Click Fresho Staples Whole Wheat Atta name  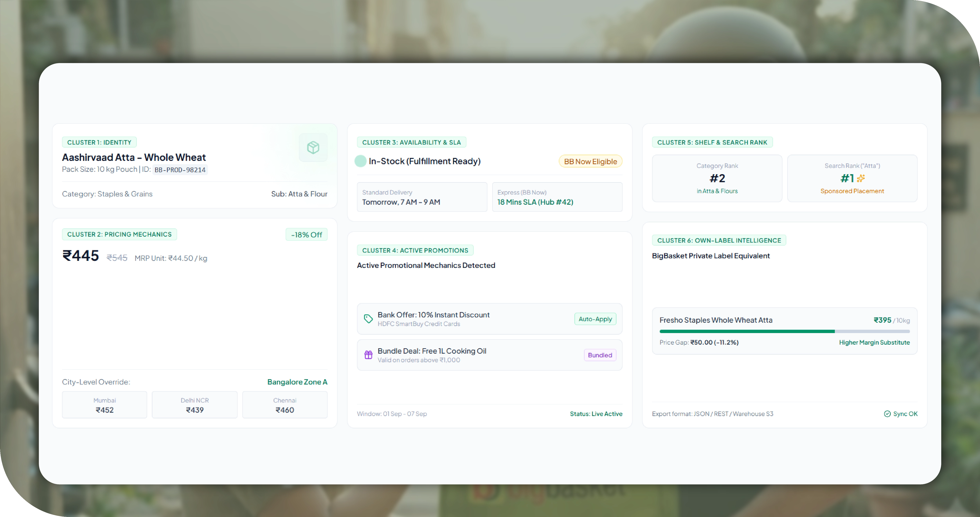pyautogui.click(x=716, y=320)
